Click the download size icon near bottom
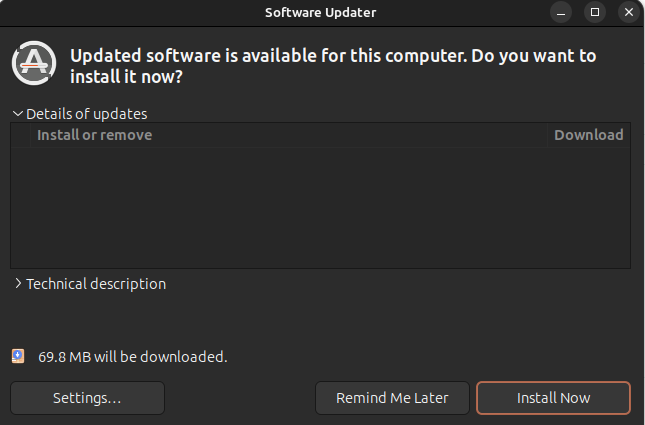Image resolution: width=645 pixels, height=425 pixels. click(x=18, y=356)
